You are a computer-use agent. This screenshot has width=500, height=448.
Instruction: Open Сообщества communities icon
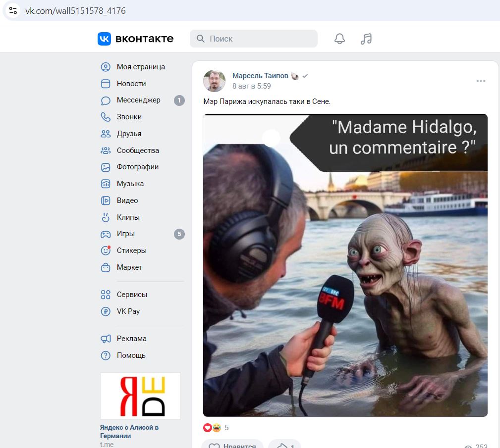[106, 150]
